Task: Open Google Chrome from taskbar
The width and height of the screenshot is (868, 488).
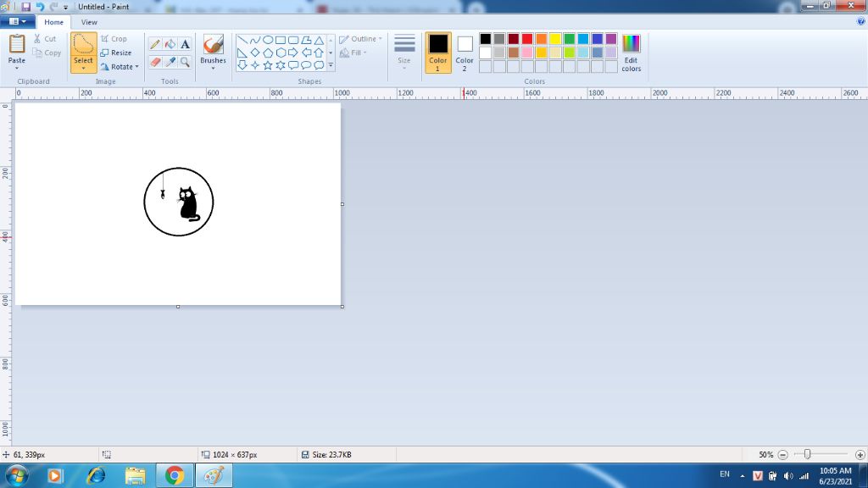Action: click(175, 475)
